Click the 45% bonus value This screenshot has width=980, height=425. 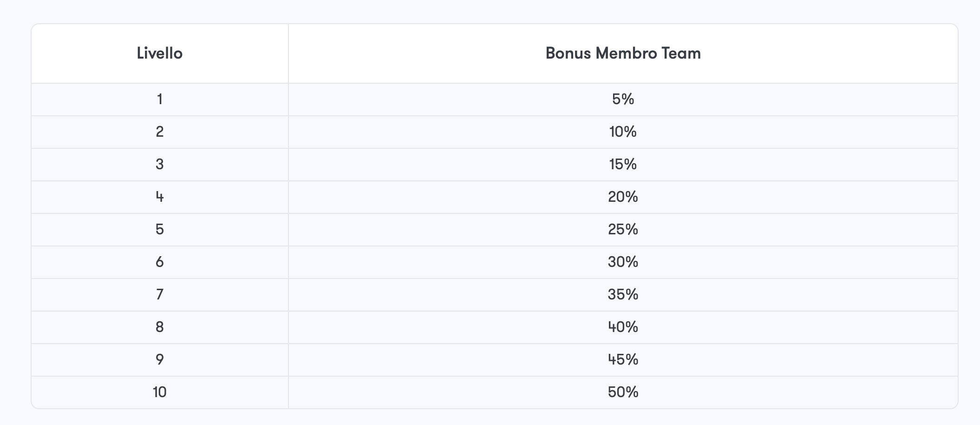coord(623,360)
